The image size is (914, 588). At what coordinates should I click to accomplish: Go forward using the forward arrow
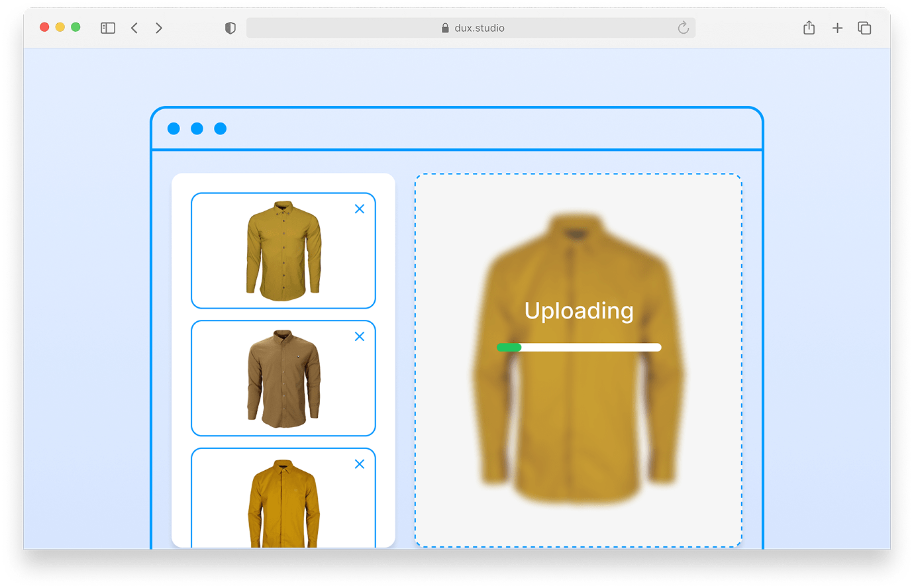coord(159,28)
